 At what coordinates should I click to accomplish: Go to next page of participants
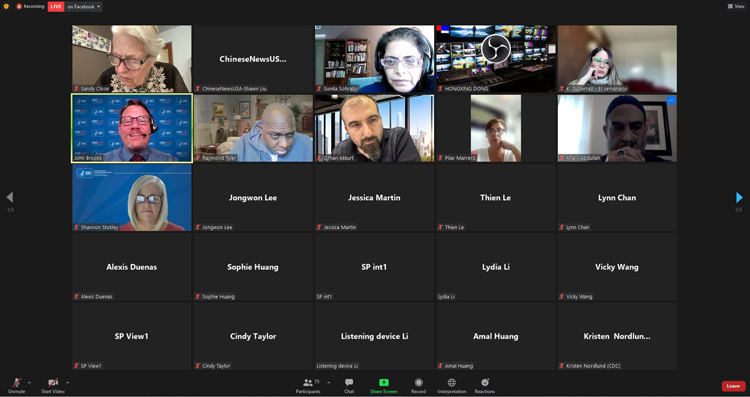point(739,197)
